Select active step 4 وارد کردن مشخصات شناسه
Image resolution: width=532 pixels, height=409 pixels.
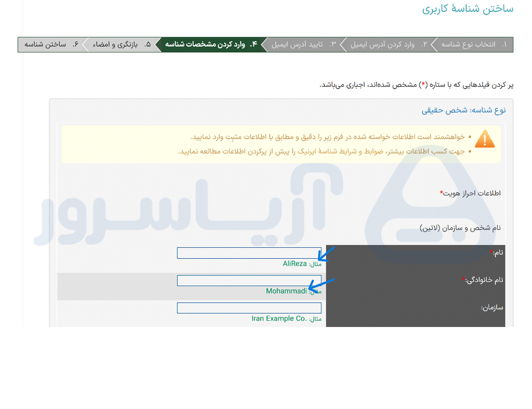[x=211, y=44]
